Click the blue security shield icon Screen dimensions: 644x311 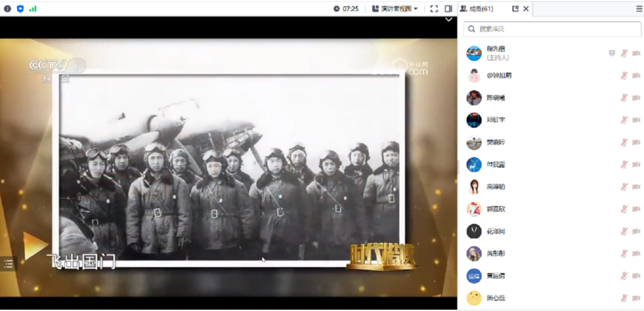pyautogui.click(x=20, y=8)
